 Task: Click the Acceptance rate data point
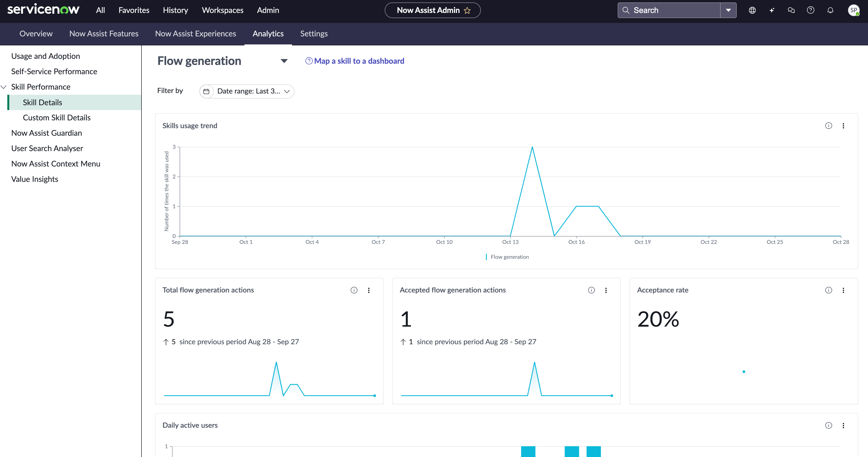coord(744,372)
